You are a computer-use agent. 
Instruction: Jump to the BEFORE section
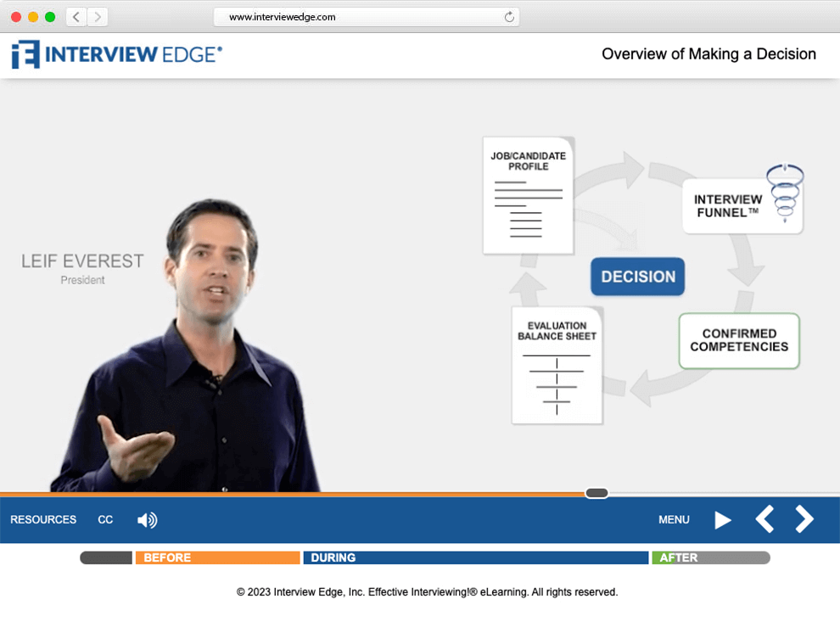pyautogui.click(x=217, y=558)
